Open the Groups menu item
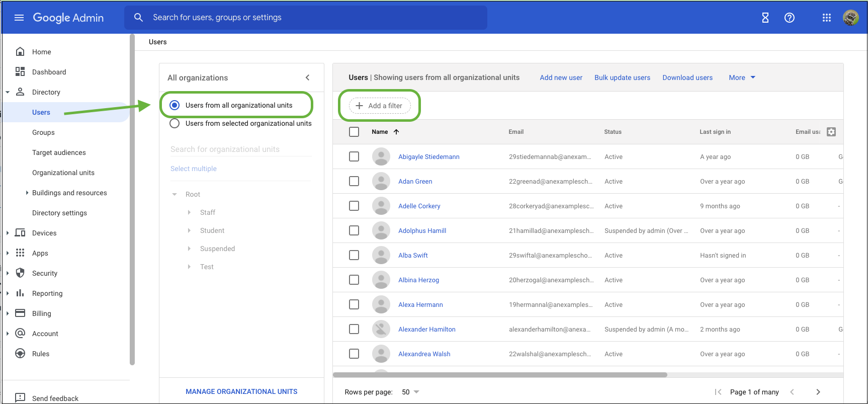Screen dimensions: 868x404 [43, 132]
